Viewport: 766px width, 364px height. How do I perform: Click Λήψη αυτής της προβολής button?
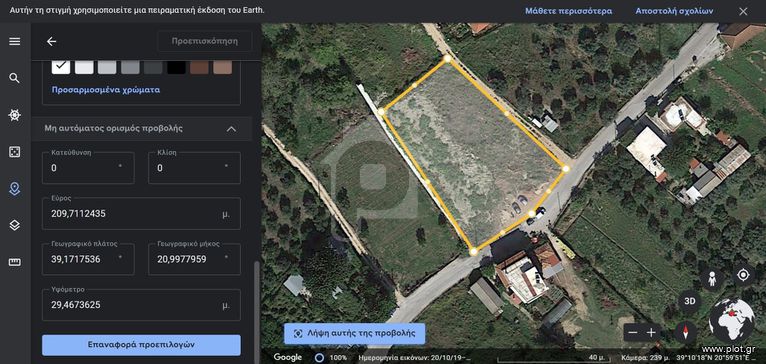tap(355, 333)
